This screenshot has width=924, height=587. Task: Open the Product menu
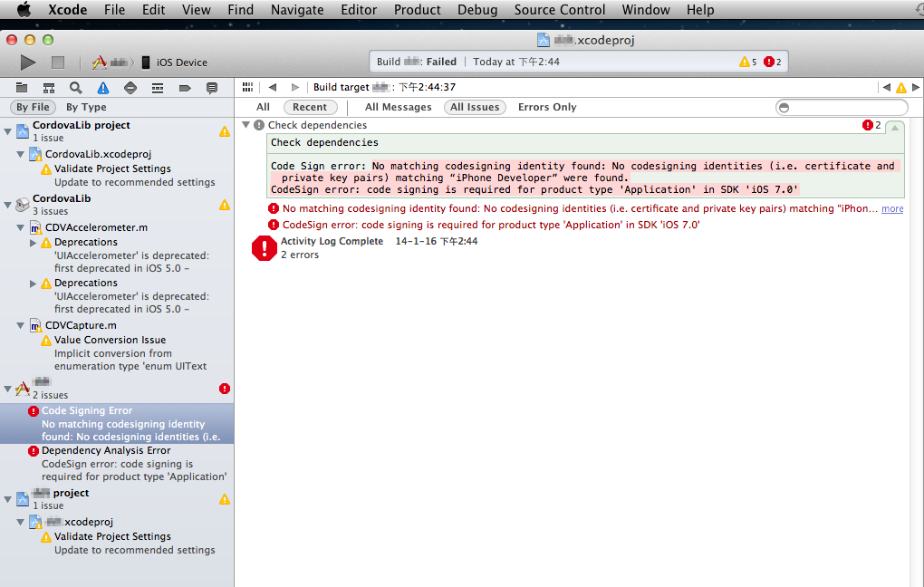(418, 9)
